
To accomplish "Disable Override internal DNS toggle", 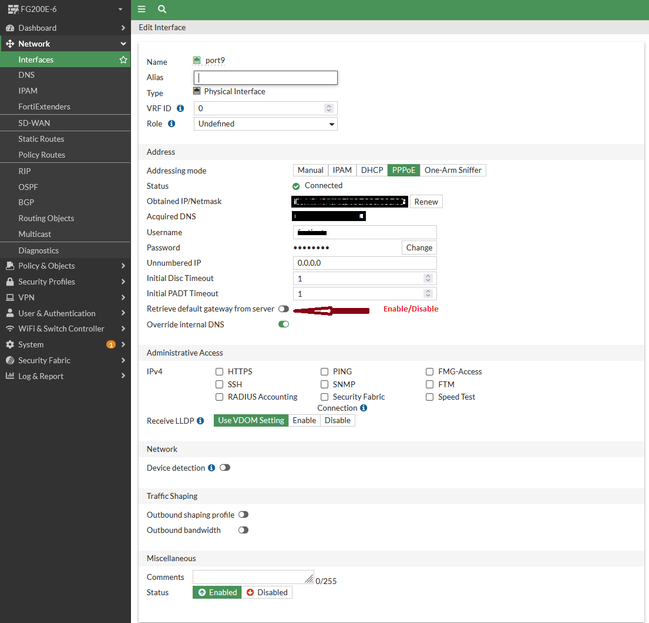I will [x=283, y=325].
